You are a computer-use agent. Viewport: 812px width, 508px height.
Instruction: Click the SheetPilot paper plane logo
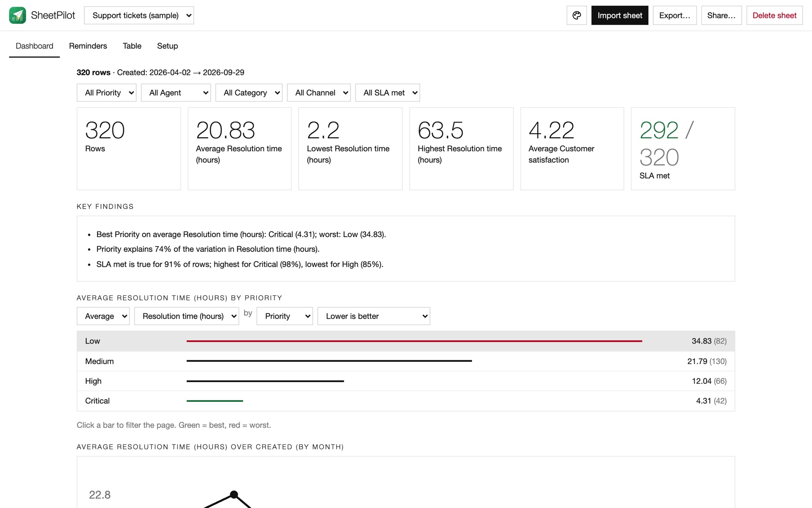coord(18,15)
